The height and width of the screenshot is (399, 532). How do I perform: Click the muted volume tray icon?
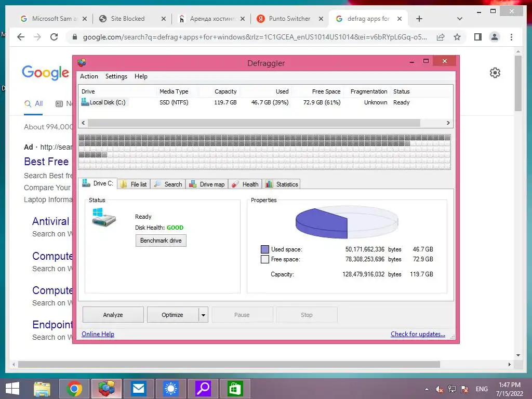439,389
